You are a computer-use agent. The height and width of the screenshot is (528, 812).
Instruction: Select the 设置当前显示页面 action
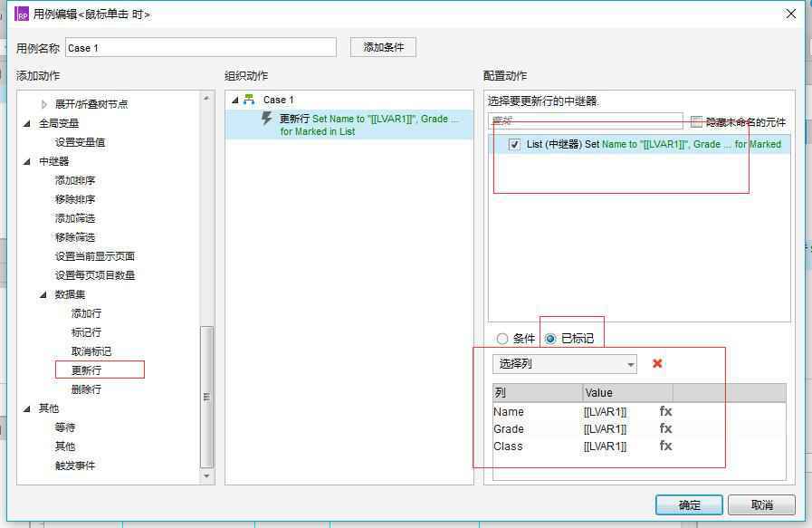[95, 256]
